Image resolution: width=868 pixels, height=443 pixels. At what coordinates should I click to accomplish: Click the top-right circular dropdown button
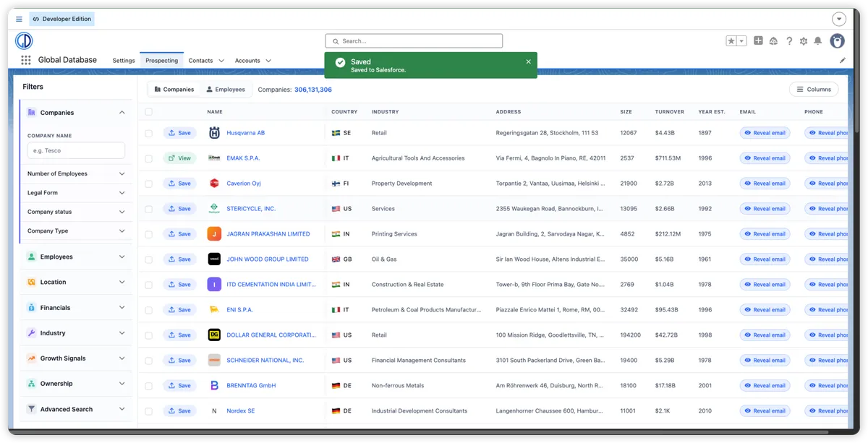coord(839,20)
